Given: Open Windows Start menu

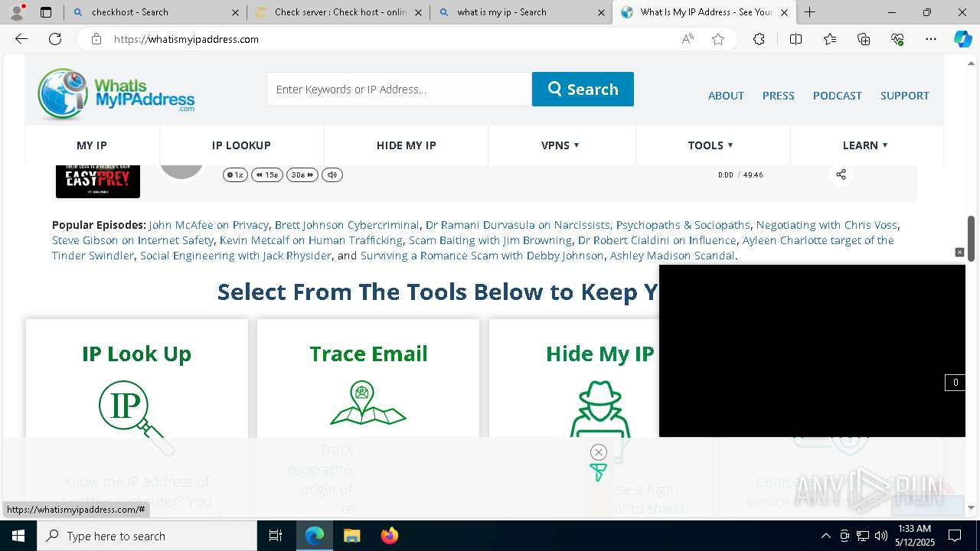Looking at the screenshot, I should 18,536.
